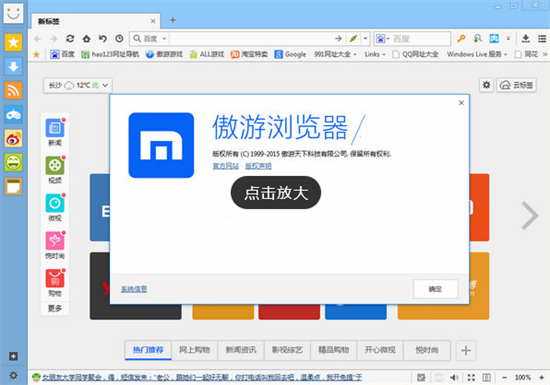Click the refresh page icon
550x385 pixels.
(x=70, y=39)
